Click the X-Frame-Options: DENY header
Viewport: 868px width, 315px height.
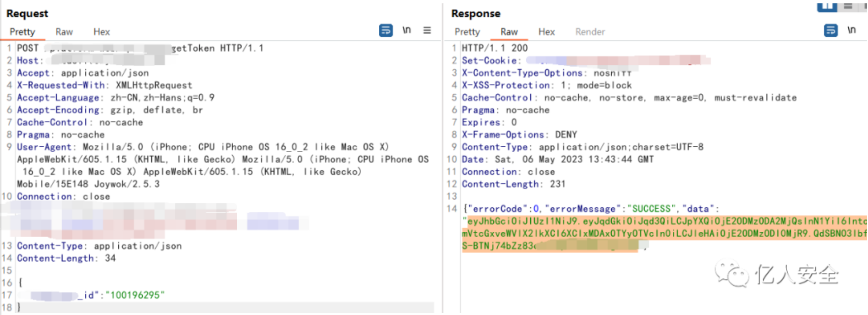[519, 135]
